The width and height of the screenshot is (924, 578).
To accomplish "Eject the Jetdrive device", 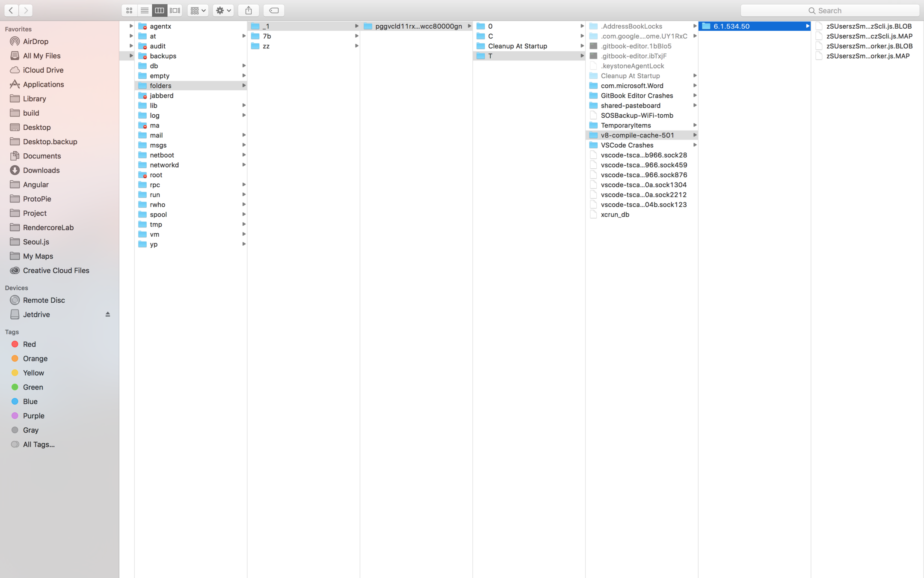I will tap(108, 314).
